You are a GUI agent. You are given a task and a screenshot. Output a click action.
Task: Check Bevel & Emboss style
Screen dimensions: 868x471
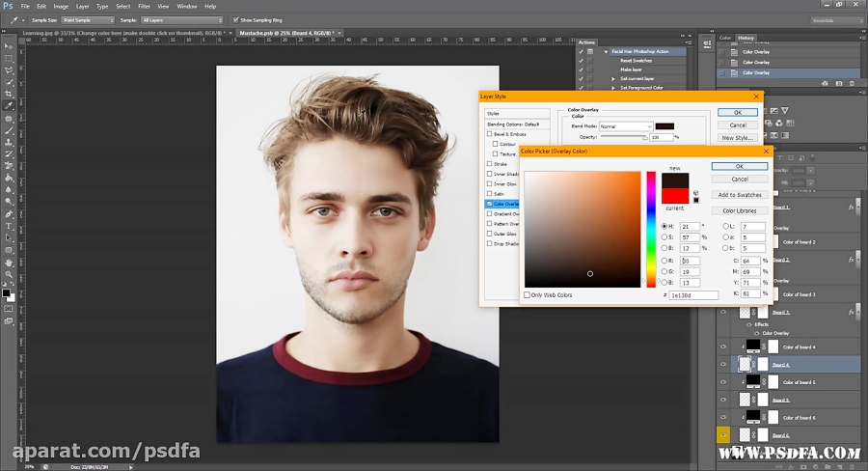[489, 133]
